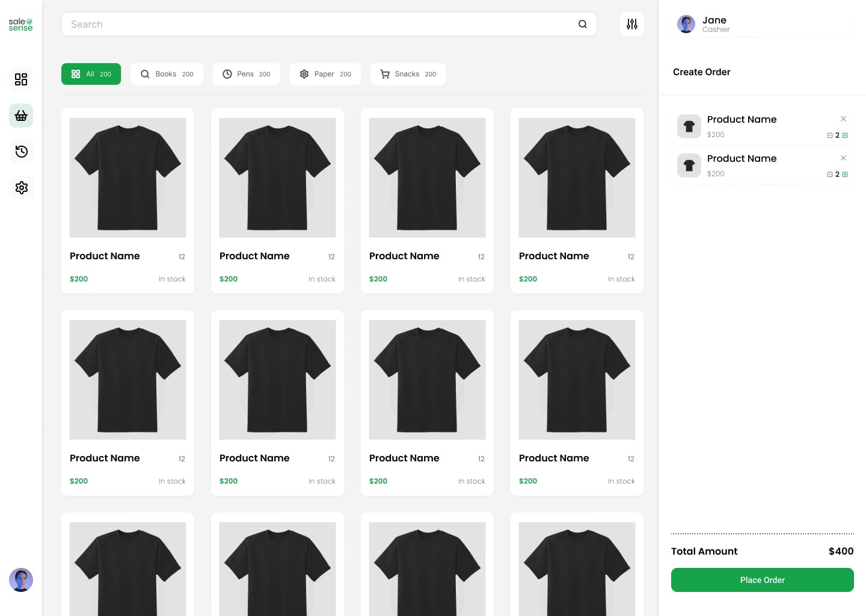Decrease quantity of the second cart item
Image resolution: width=866 pixels, height=616 pixels.
point(829,174)
